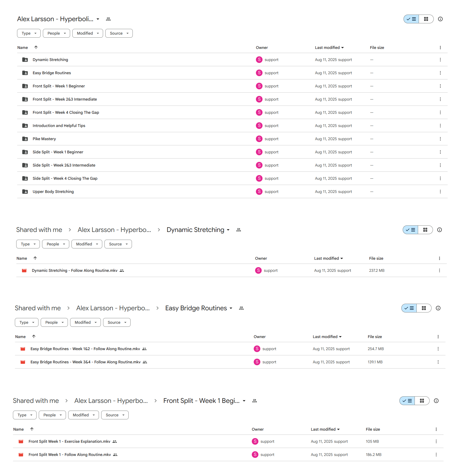464x476 pixels.
Task: Open the Introduction and Helpful Tips folder
Action: coord(59,126)
